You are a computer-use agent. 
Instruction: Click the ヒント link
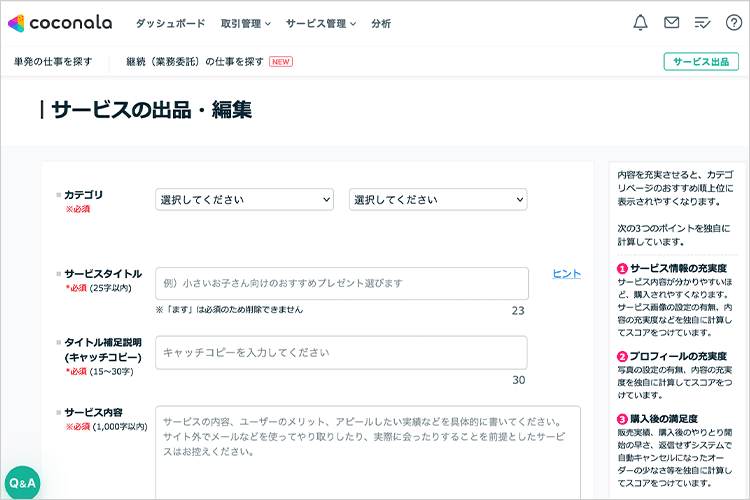point(566,274)
